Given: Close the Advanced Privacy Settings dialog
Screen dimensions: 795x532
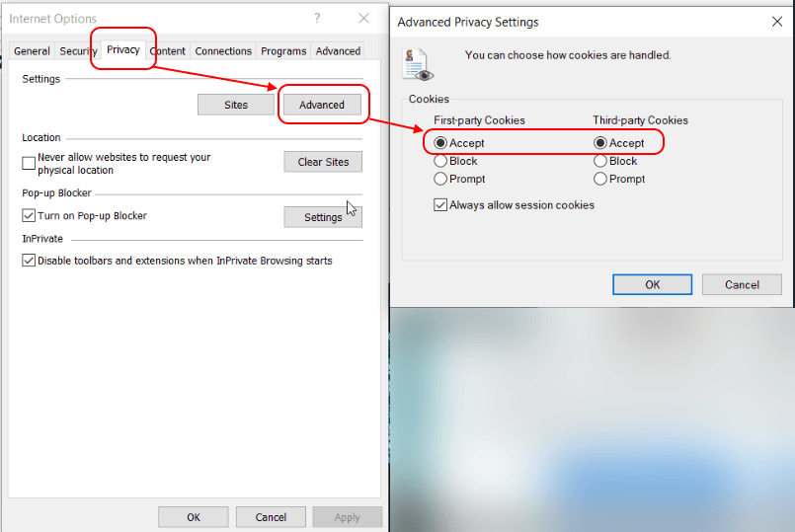Looking at the screenshot, I should (x=776, y=22).
